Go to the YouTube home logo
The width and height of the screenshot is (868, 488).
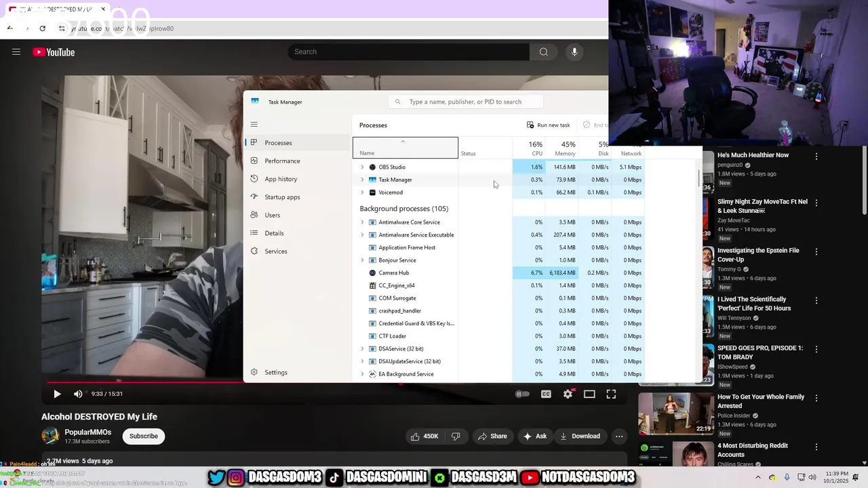[x=54, y=52]
